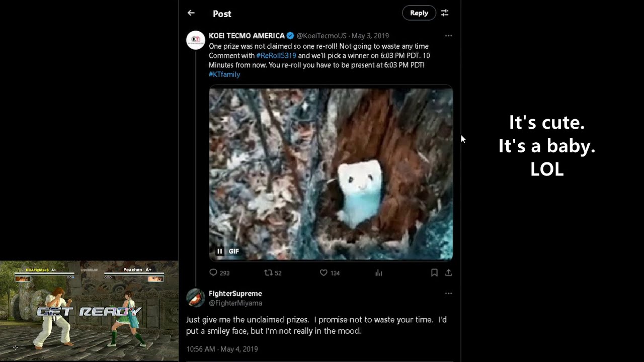View post analytics bar chart icon
The image size is (644, 362).
click(379, 273)
